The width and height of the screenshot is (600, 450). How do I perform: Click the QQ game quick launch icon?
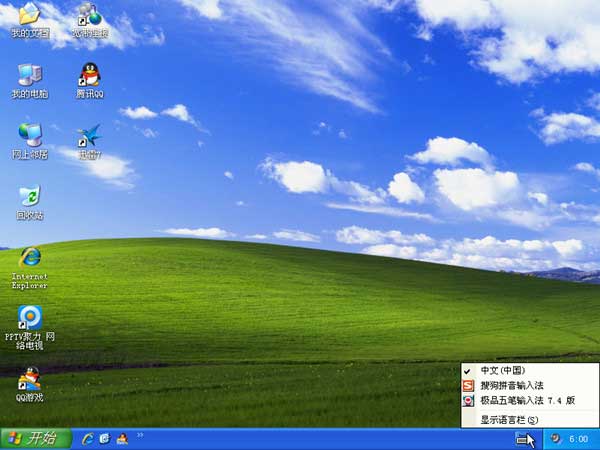[x=122, y=439]
